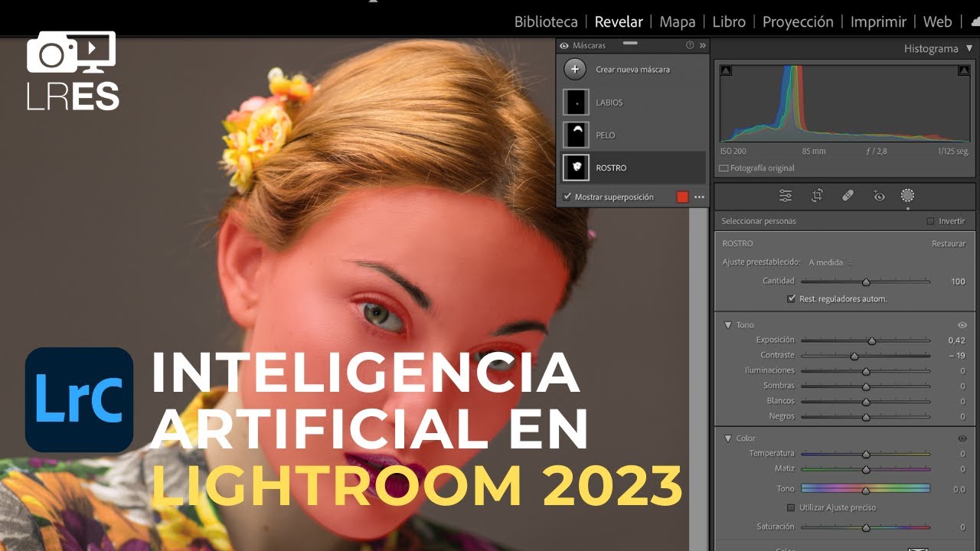Click 1/125 seg. shutter speed text
Screen dimensions: 980x551
tap(953, 152)
